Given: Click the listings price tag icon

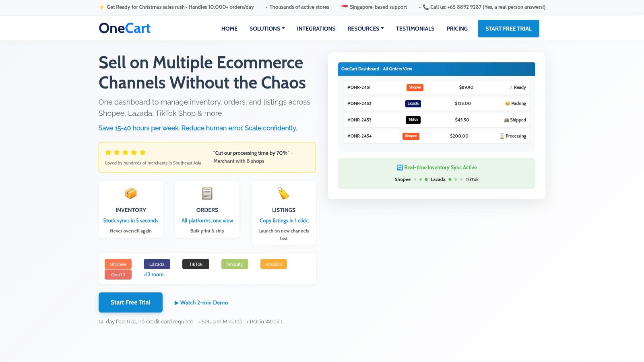Looking at the screenshot, I should click(x=283, y=193).
